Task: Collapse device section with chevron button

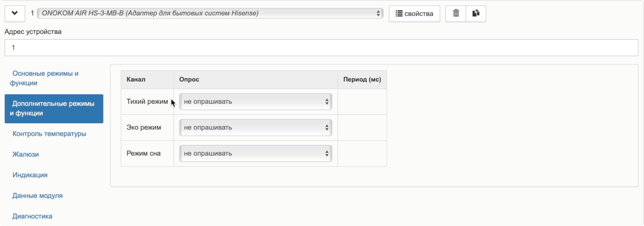Action: tap(15, 13)
